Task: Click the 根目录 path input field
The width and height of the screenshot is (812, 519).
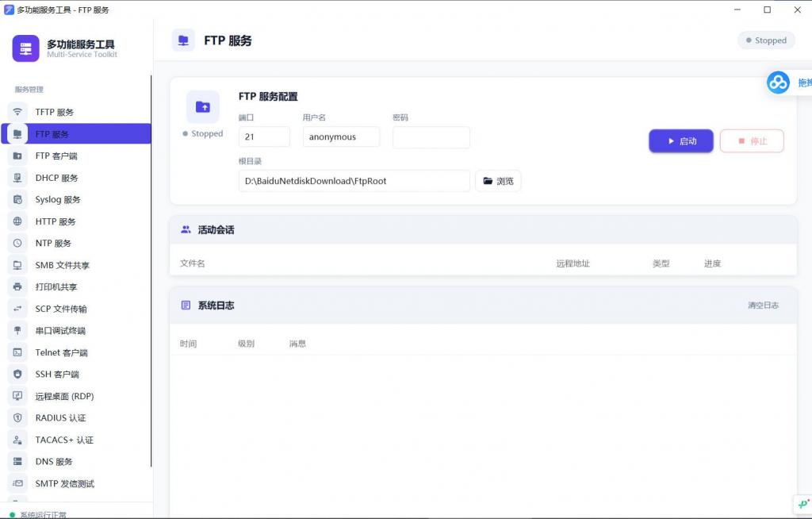Action: pyautogui.click(x=354, y=181)
